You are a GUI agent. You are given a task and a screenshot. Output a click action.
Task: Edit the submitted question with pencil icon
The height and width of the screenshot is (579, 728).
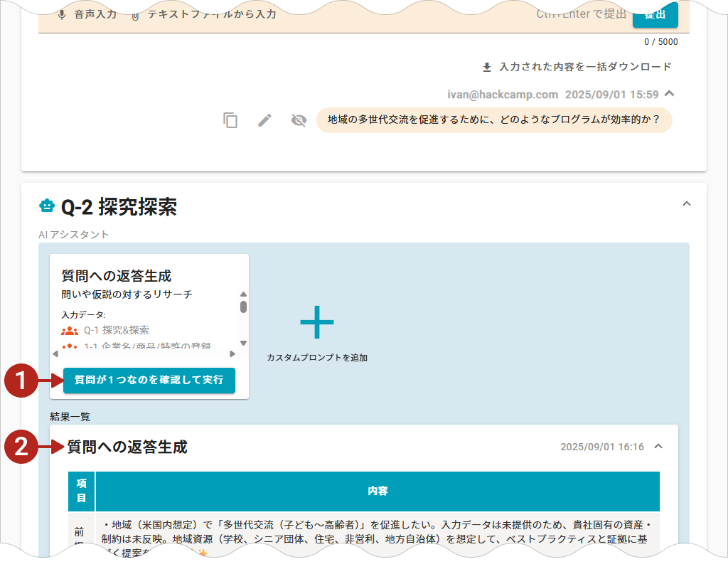coord(264,120)
